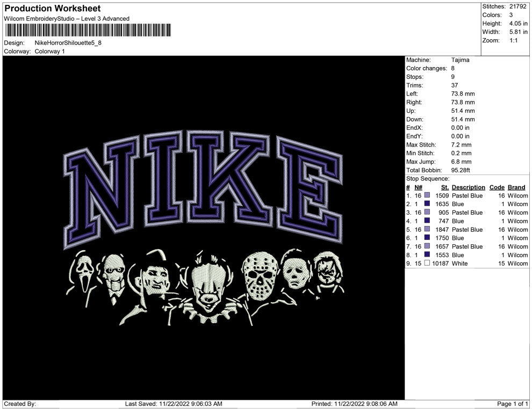532x409 pixels.
Task: Click the Blue swatch in stop row 4
Action: [x=427, y=221]
